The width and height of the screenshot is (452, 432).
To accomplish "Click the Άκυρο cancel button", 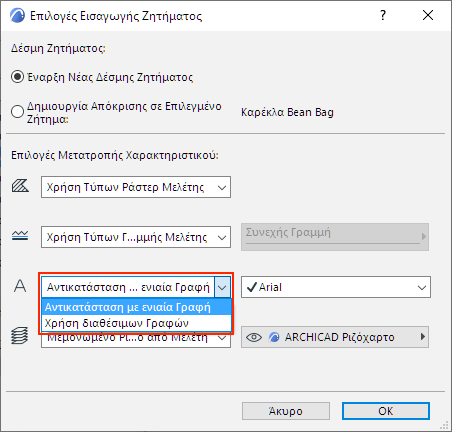I will (x=286, y=411).
